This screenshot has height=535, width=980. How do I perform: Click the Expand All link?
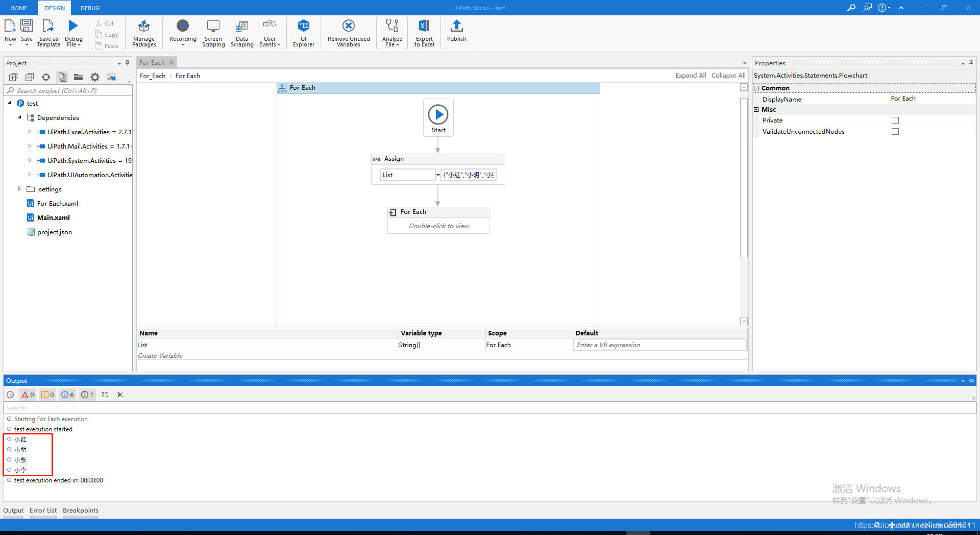tap(690, 75)
